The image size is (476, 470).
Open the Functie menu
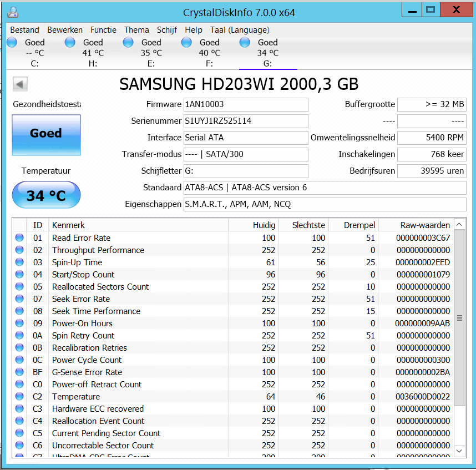pyautogui.click(x=103, y=30)
